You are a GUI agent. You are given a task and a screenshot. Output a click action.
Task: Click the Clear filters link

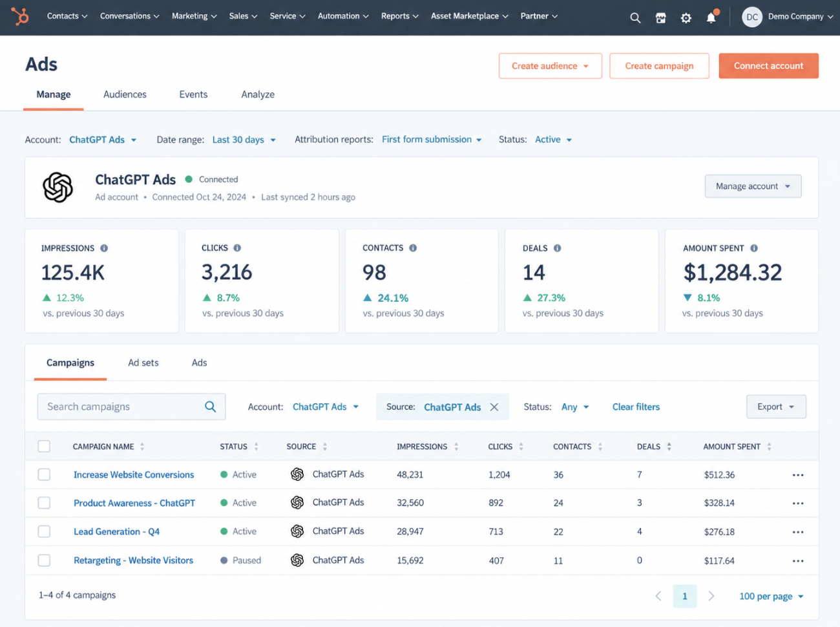pyautogui.click(x=636, y=407)
